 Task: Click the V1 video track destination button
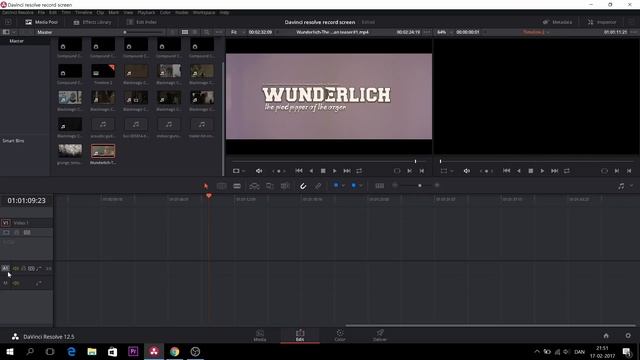6,223
